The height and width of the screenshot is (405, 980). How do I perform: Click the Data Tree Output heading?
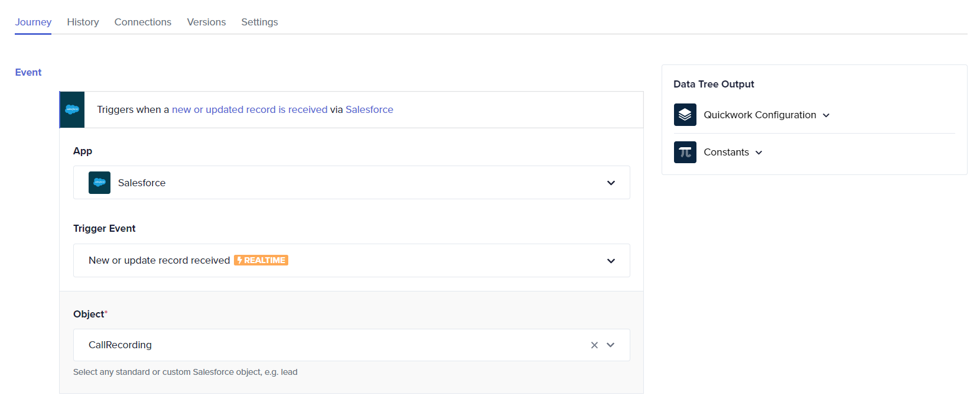[x=714, y=84]
